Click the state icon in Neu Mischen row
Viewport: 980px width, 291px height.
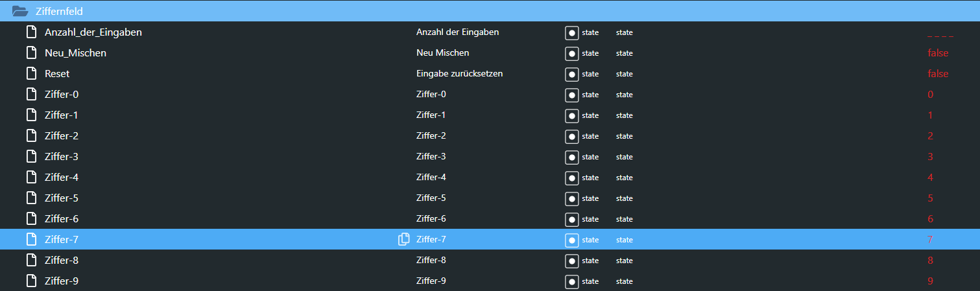click(x=571, y=53)
